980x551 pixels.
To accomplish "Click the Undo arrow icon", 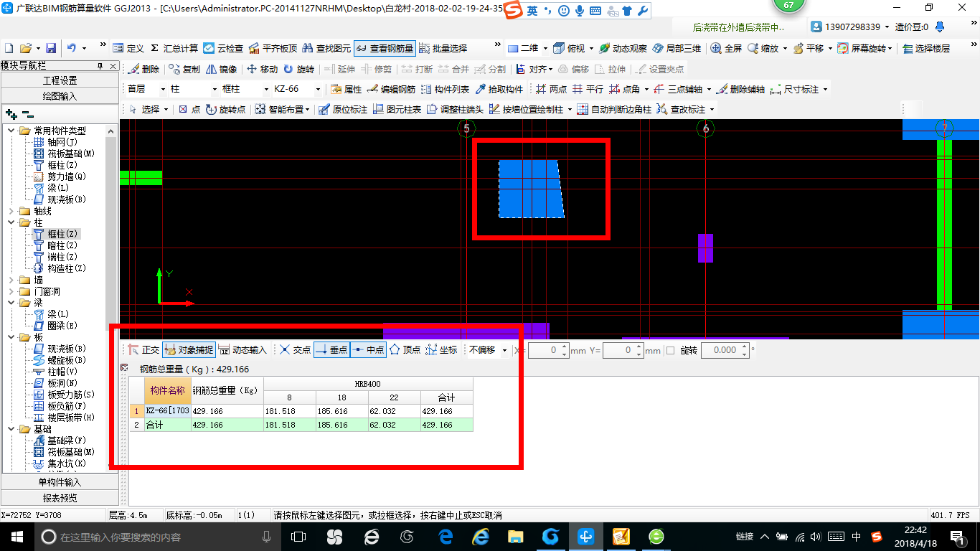I will pyautogui.click(x=72, y=48).
